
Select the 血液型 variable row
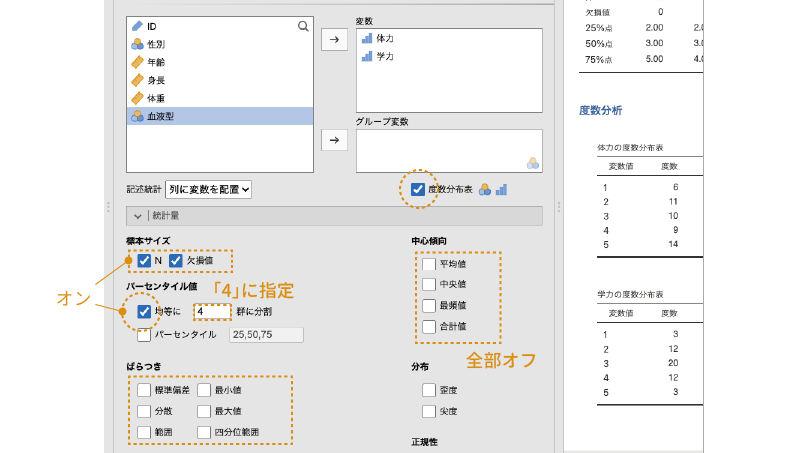point(160,116)
